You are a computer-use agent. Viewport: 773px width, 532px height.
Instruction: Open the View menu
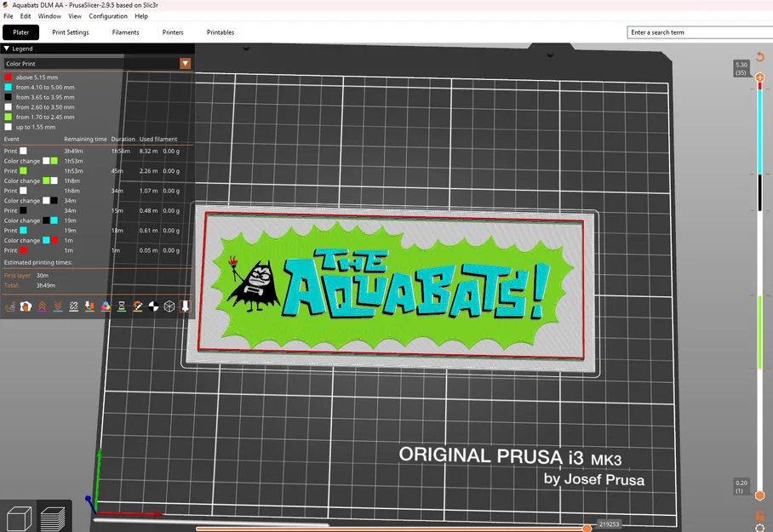(75, 16)
